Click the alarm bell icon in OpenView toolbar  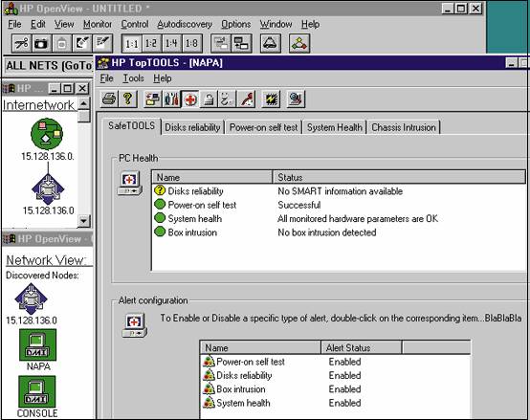(x=271, y=44)
